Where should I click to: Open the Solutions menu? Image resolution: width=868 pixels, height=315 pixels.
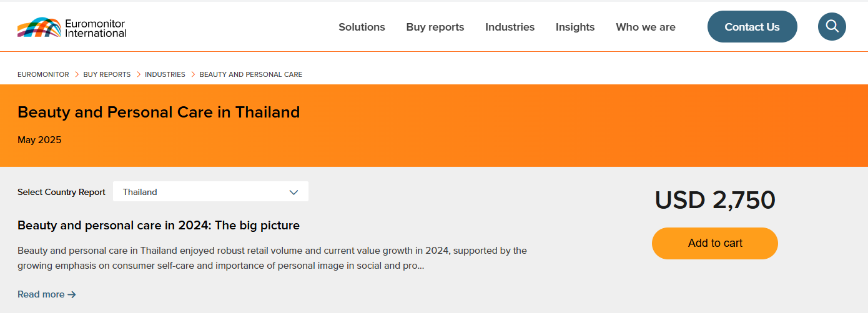(362, 27)
